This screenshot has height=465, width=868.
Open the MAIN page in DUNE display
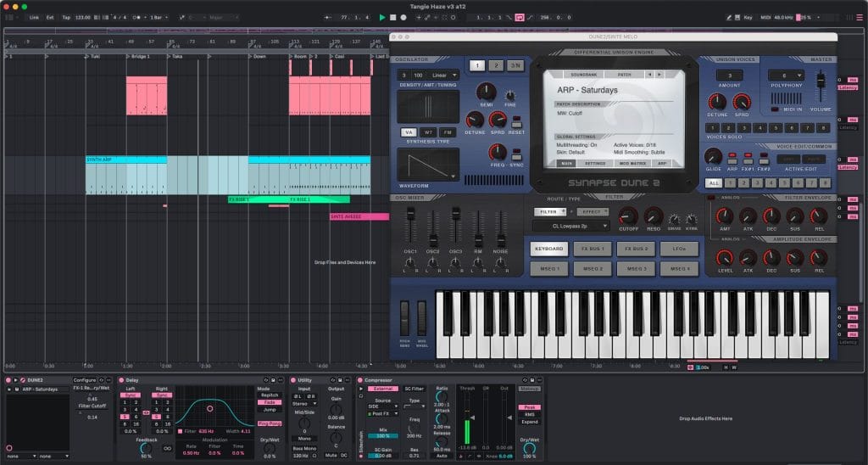tap(566, 164)
